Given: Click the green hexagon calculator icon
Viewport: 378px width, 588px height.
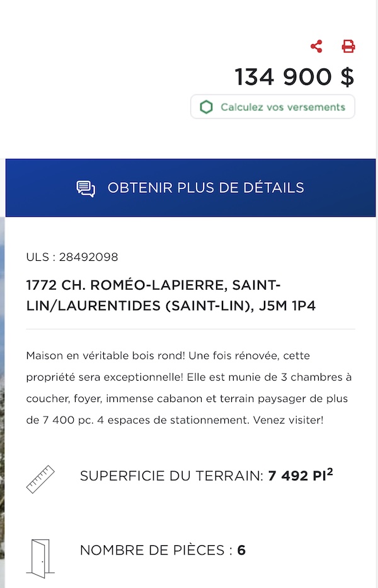Looking at the screenshot, I should (206, 107).
